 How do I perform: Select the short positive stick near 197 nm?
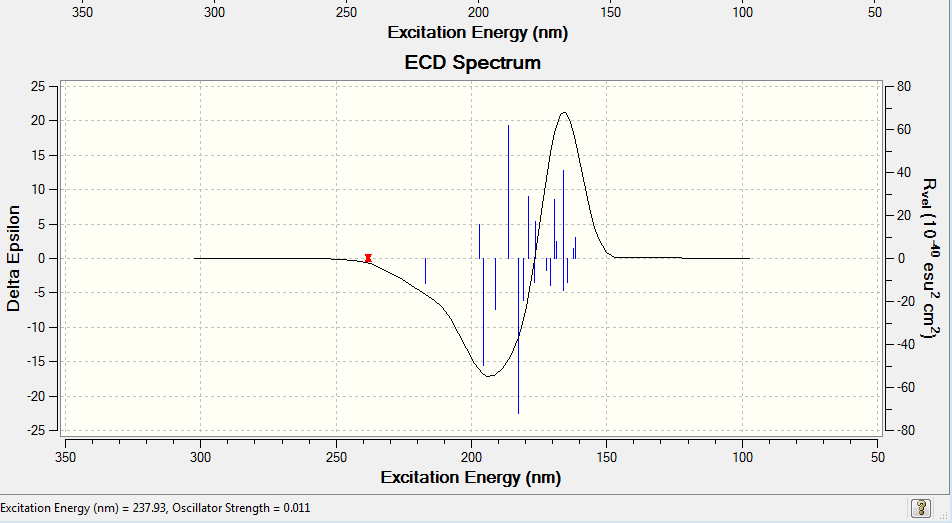(480, 241)
